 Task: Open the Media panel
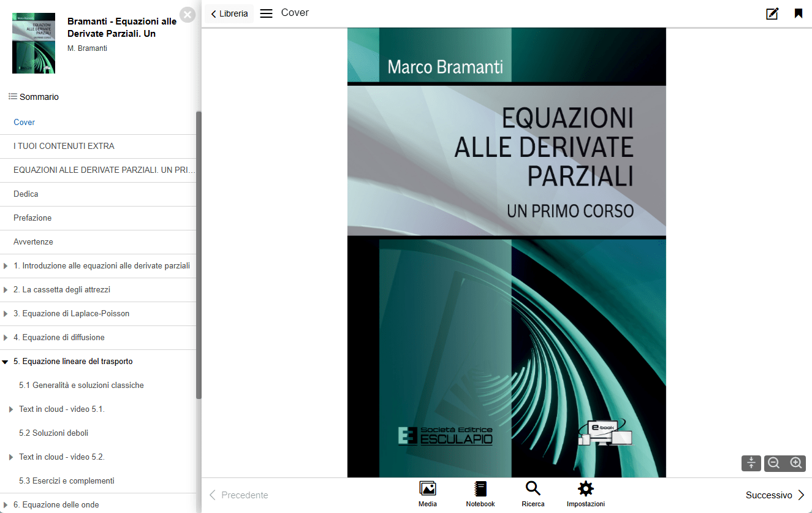click(428, 494)
